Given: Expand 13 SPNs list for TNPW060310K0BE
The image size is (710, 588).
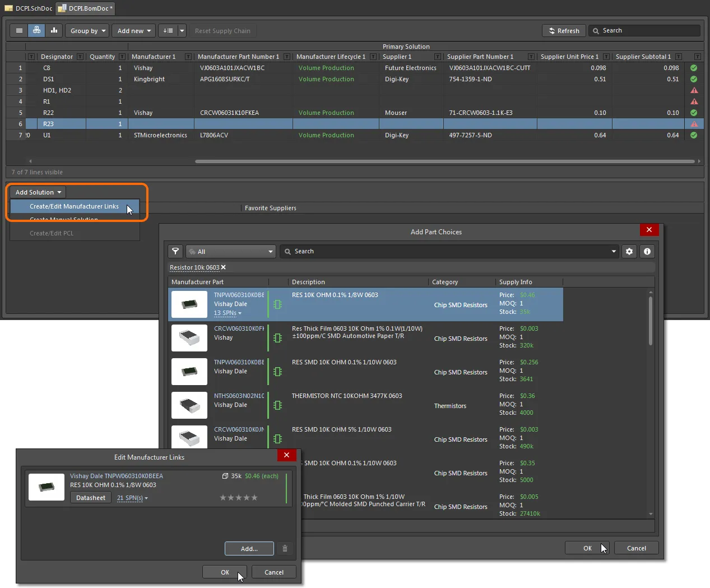Looking at the screenshot, I should pyautogui.click(x=228, y=313).
